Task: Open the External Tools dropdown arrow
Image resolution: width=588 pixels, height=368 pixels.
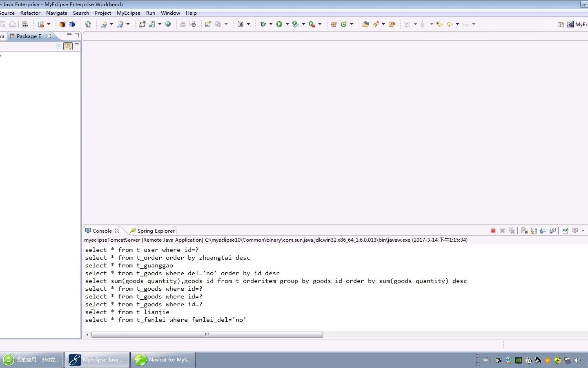Action: (320, 24)
